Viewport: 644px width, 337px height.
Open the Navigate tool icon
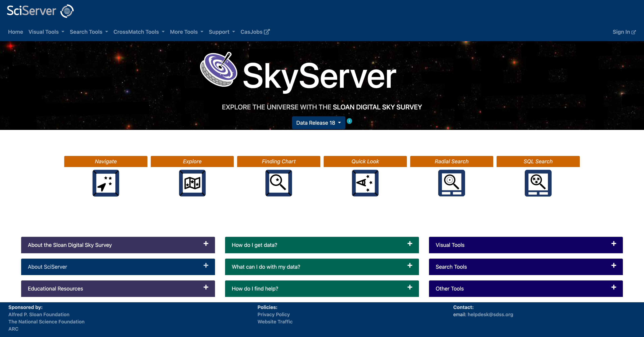click(x=106, y=183)
